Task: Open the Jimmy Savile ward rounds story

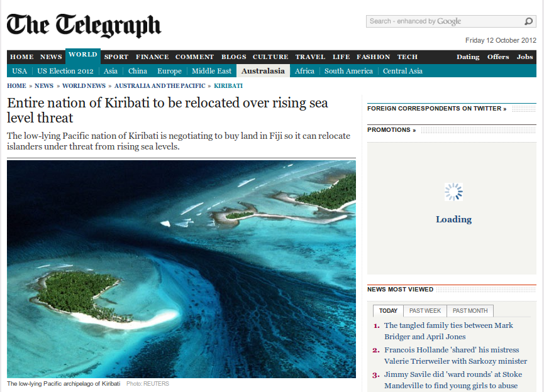Action: [453, 380]
